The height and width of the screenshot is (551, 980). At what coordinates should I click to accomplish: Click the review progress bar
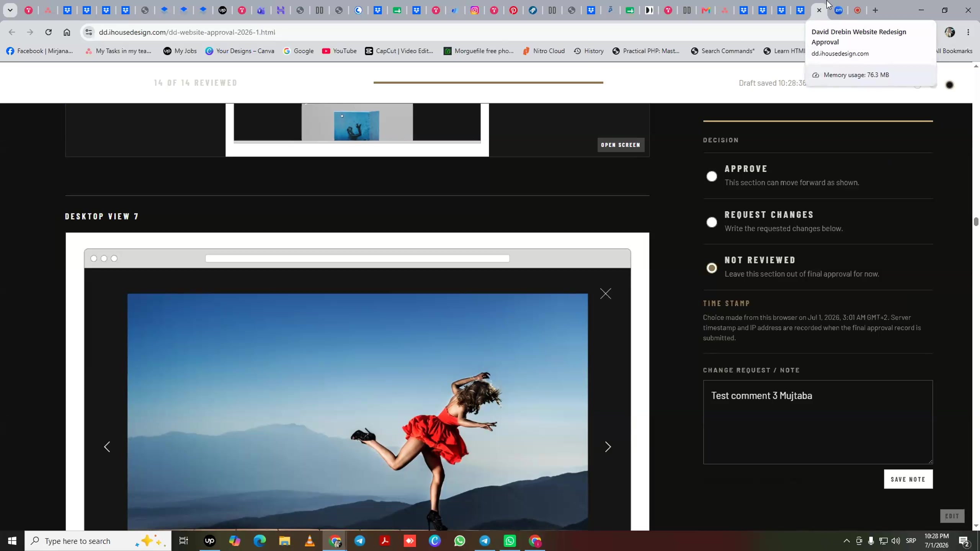click(x=488, y=82)
